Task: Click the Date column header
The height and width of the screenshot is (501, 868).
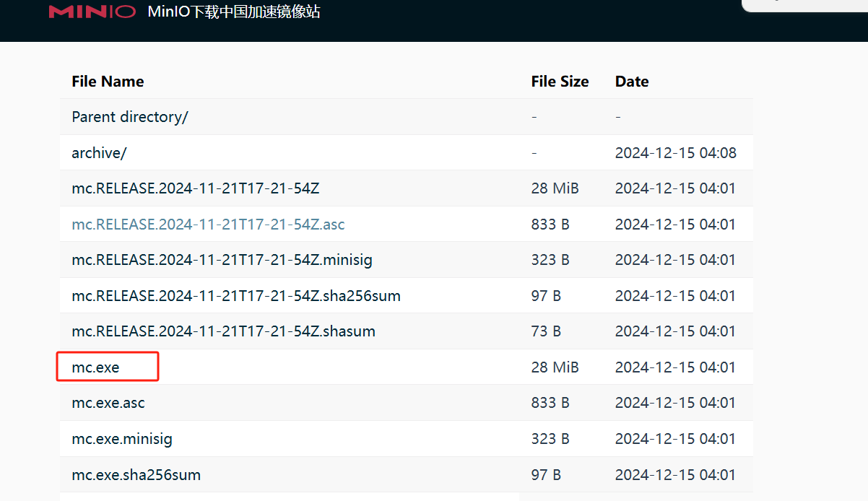Action: 632,82
